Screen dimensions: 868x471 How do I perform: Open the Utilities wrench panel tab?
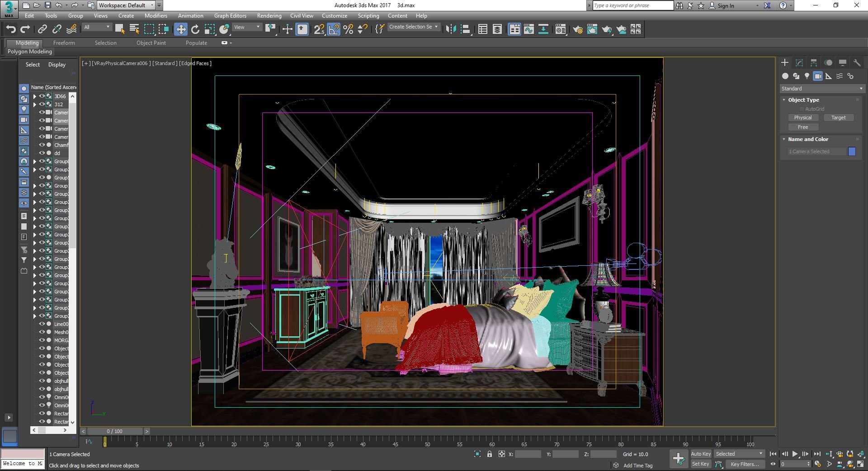(x=857, y=62)
